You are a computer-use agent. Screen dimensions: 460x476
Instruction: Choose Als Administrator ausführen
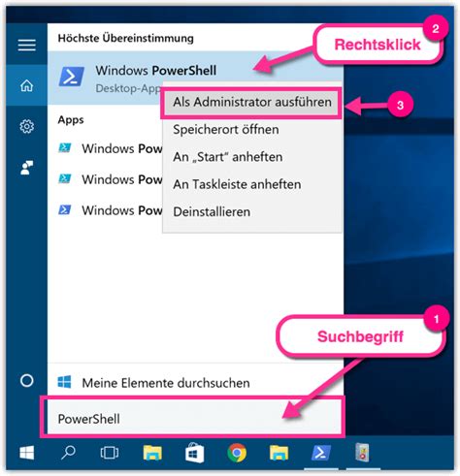[x=252, y=103]
